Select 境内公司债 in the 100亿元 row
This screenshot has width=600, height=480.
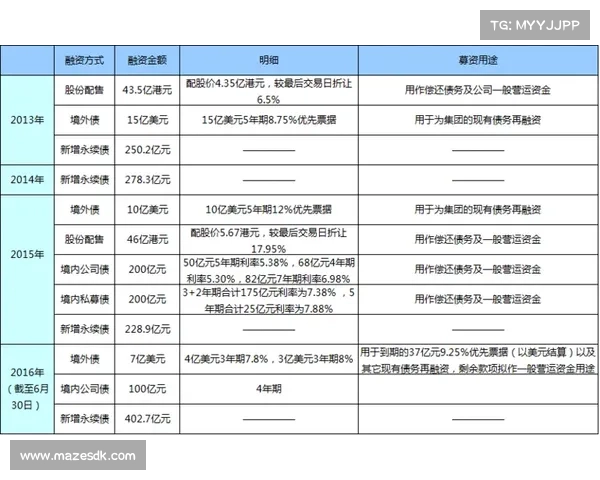pos(84,389)
